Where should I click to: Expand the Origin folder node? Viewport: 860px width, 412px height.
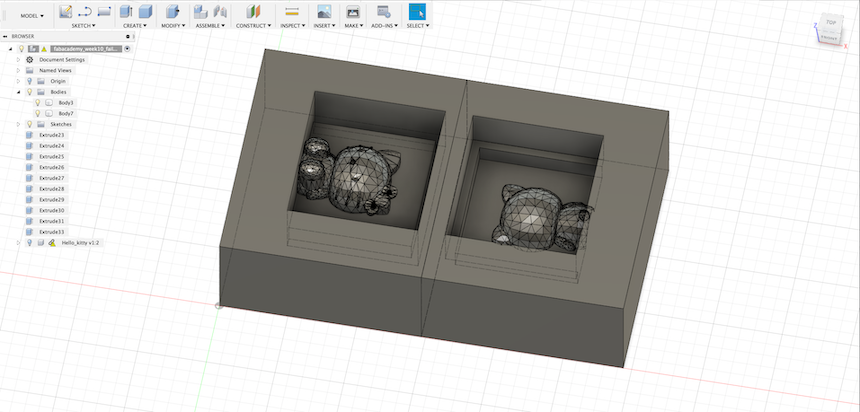pyautogui.click(x=18, y=81)
